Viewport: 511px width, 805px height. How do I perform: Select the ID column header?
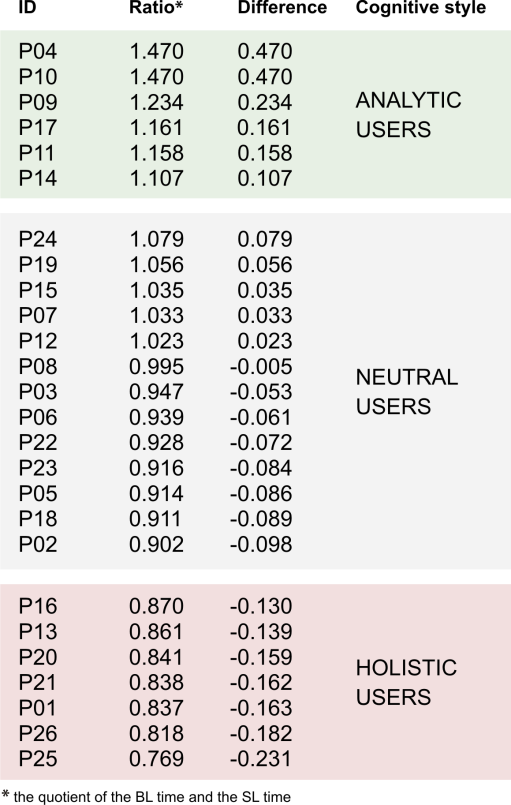[x=27, y=8]
